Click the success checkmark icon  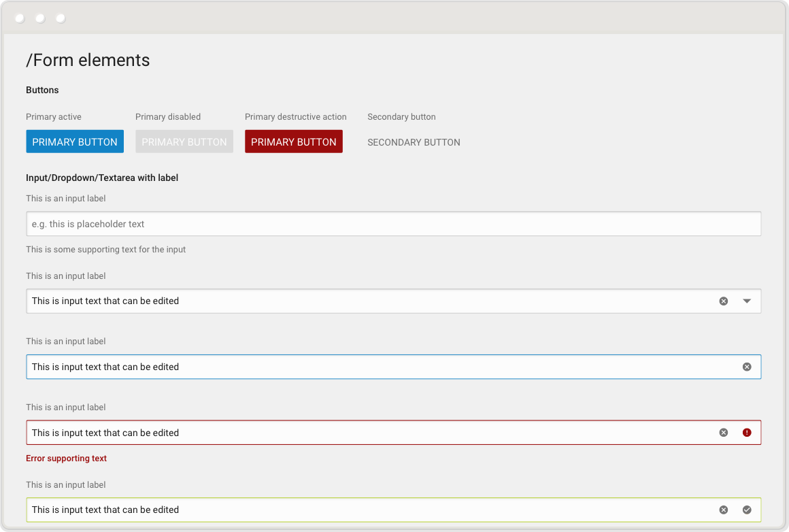click(x=747, y=510)
